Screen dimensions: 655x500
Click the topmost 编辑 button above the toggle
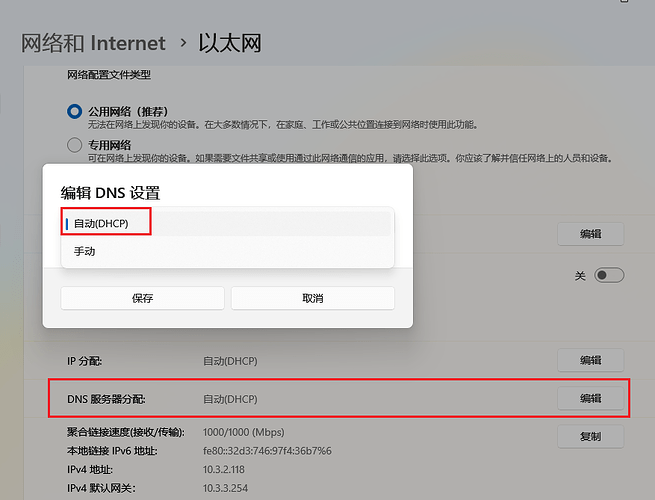590,234
